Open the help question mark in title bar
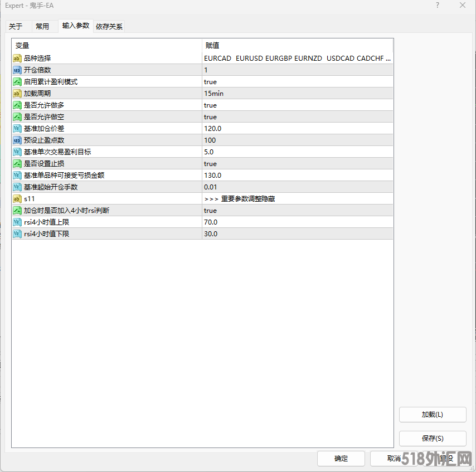 pos(438,6)
